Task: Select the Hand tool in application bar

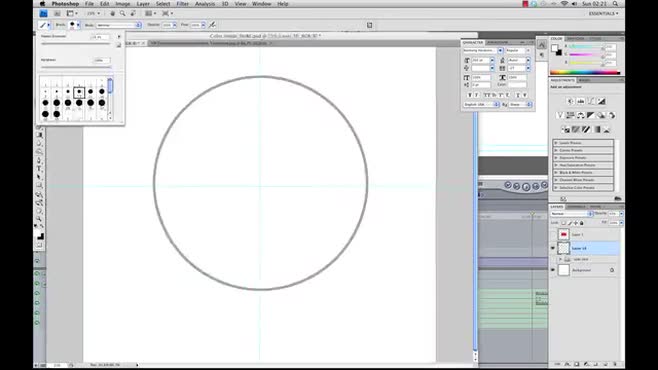Action: pos(112,13)
